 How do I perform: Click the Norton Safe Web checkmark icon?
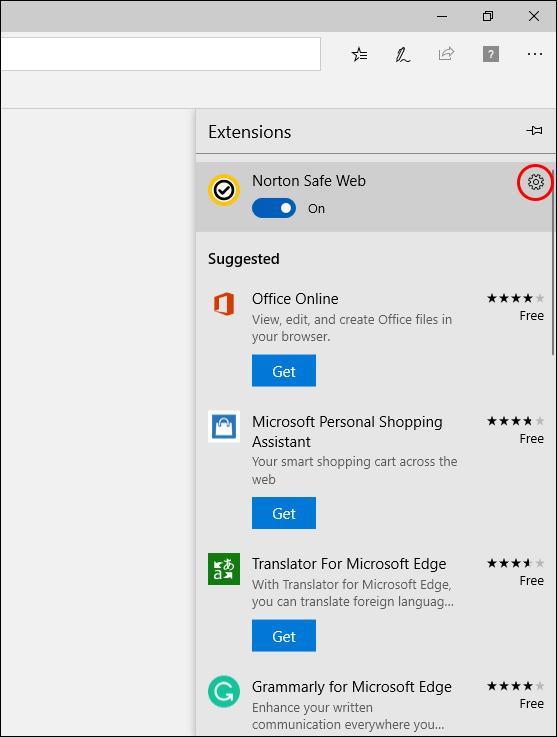point(224,190)
